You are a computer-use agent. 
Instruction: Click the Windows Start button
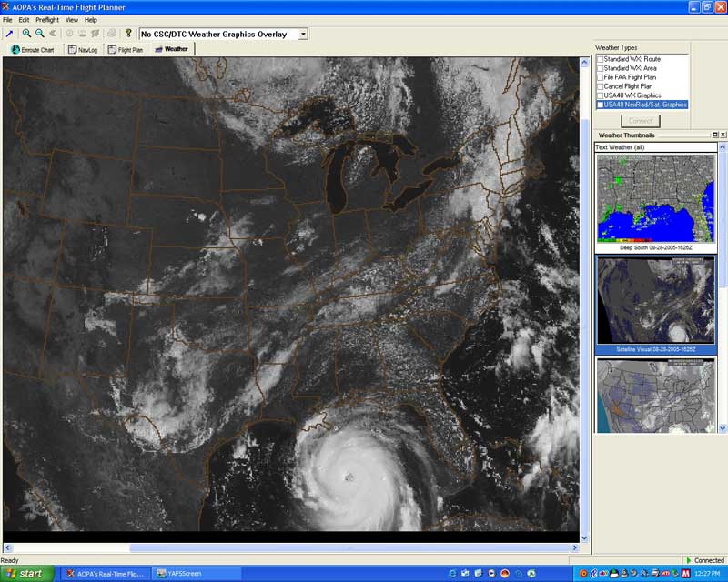pos(27,574)
